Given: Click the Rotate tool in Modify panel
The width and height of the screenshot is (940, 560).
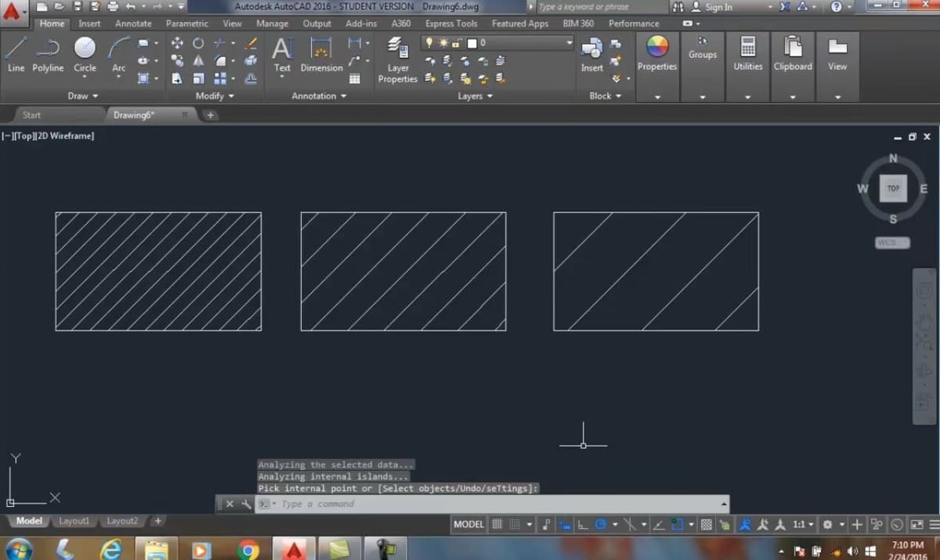Looking at the screenshot, I should [x=198, y=43].
